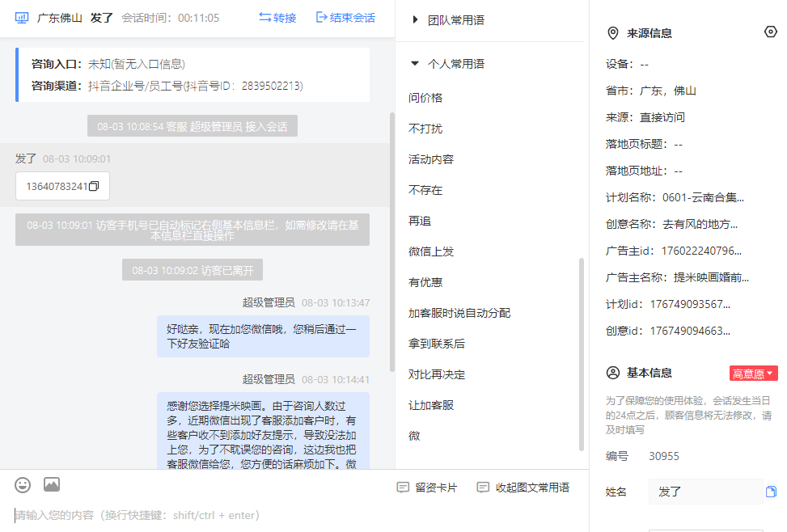Viewport: 787px width, 532px height.
Task: Click the 来源 直接访问 value
Action: click(x=662, y=117)
